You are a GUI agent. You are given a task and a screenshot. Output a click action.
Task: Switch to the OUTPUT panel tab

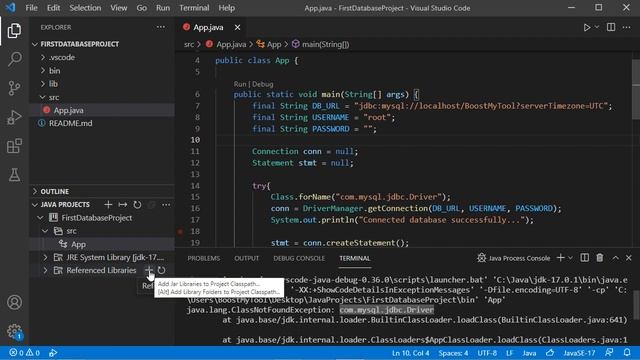246,258
